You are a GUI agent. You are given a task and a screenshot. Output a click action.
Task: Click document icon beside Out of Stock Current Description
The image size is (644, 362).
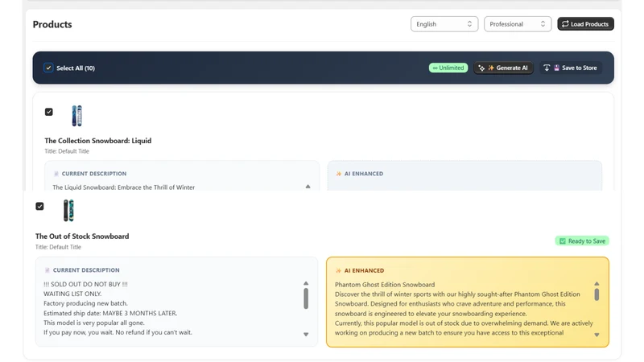coord(47,270)
